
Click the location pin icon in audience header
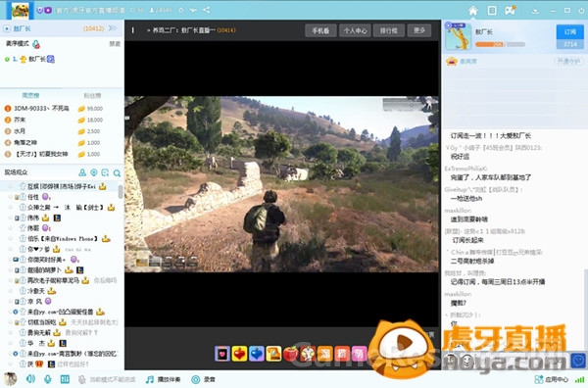(94, 172)
